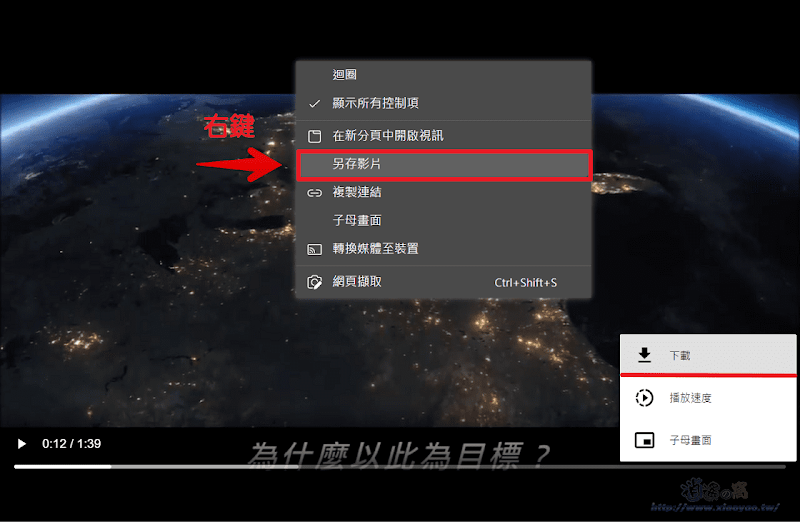
Task: Click the 0:12 / 1:39 time display
Action: tap(71, 444)
